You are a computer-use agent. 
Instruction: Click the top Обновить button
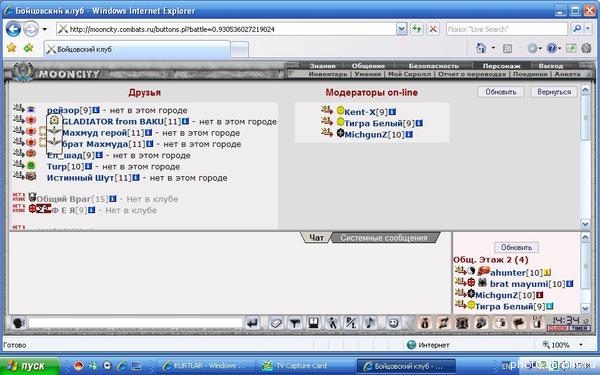(x=501, y=92)
